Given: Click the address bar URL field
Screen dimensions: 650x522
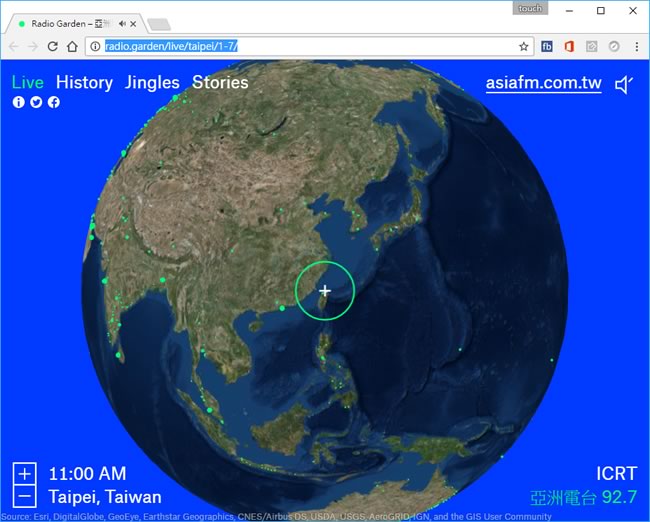Looking at the screenshot, I should pyautogui.click(x=300, y=46).
